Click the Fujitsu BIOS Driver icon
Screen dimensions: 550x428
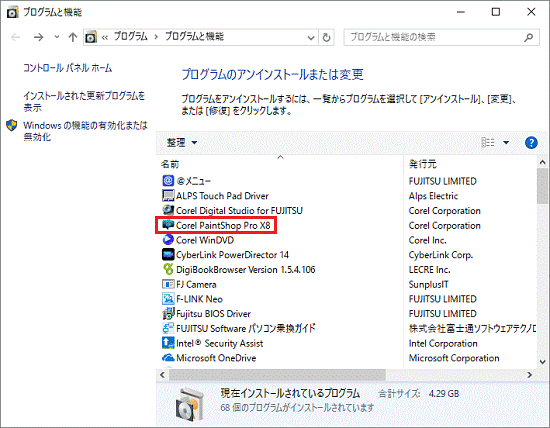point(168,313)
